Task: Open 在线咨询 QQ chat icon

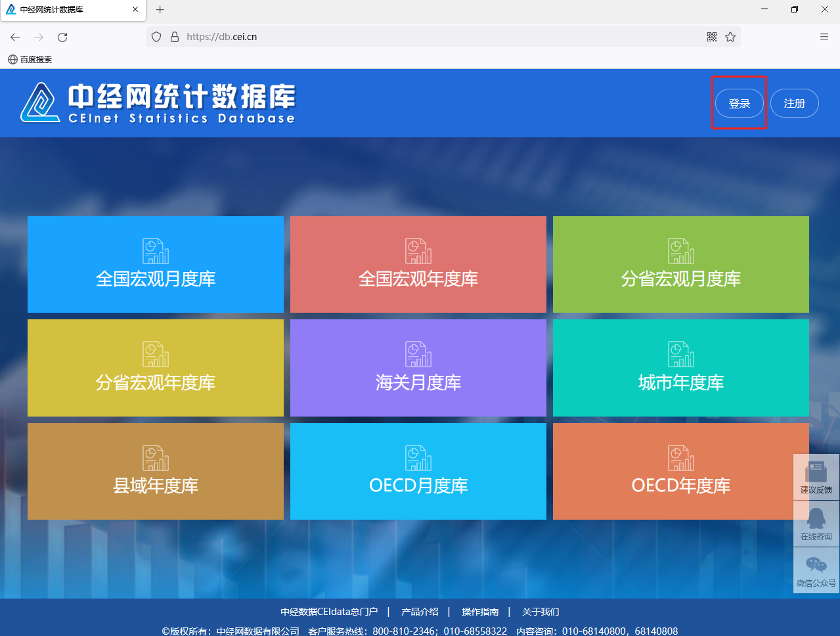Action: (816, 524)
